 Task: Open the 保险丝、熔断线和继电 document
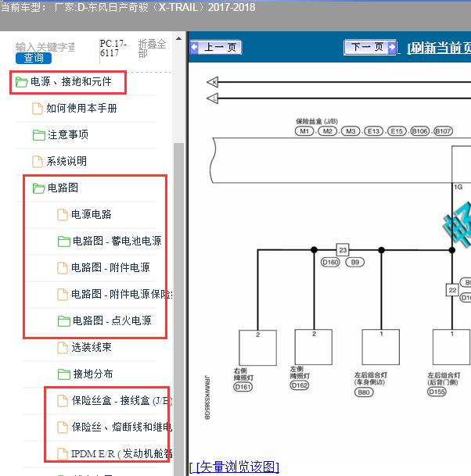[x=122, y=427]
